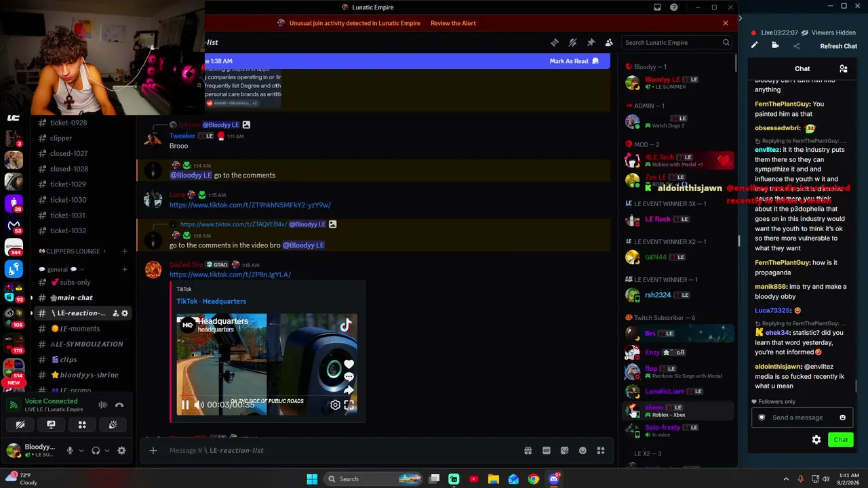Open Discord user settings gear
This screenshot has width=868, height=488.
tap(121, 451)
